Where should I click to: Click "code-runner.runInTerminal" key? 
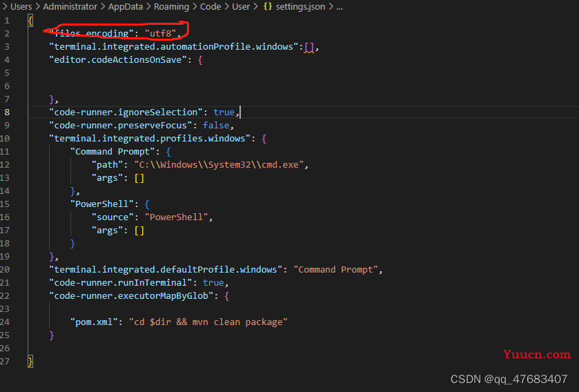[x=121, y=283]
